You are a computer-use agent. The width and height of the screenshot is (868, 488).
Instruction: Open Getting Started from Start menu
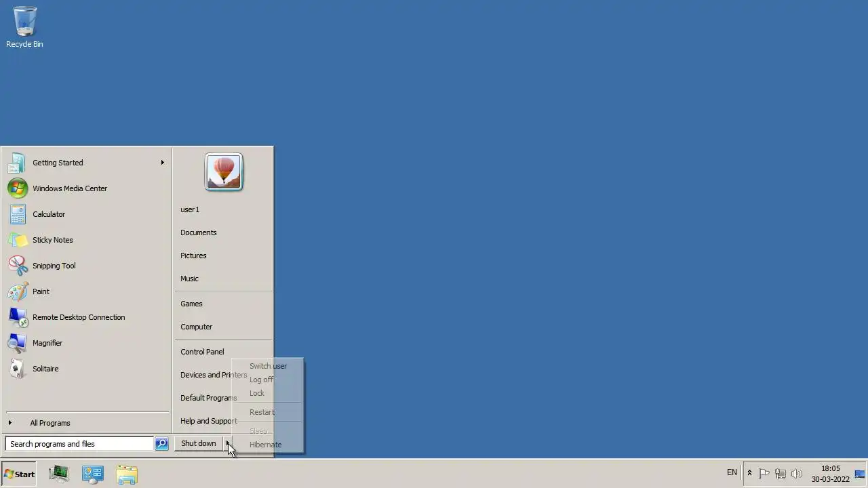pos(86,163)
